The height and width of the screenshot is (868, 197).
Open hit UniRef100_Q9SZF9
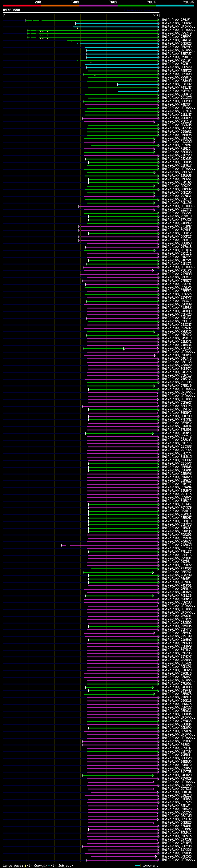click(x=177, y=33)
